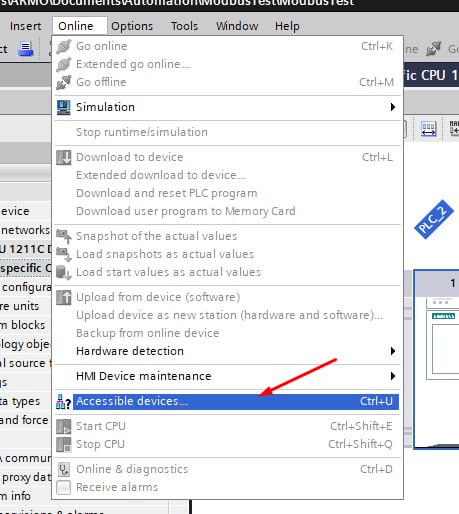Select the PLC device rack thumbnail
459x514 pixels.
click(x=437, y=359)
